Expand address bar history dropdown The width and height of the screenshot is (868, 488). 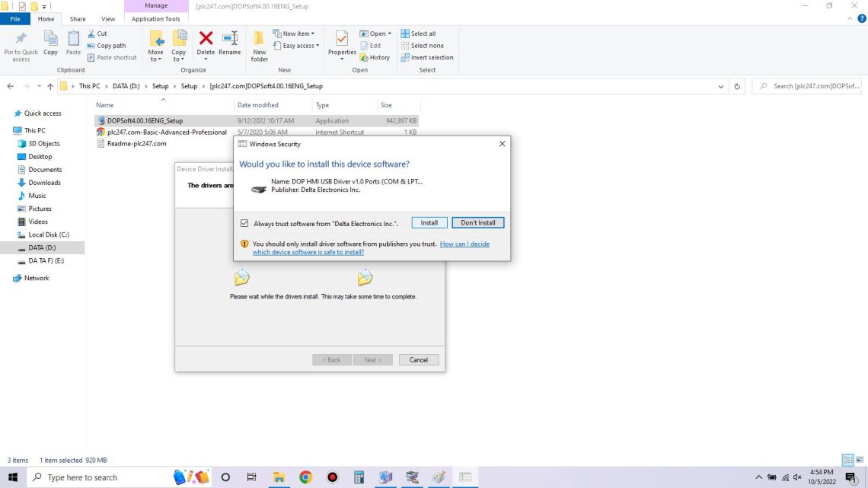click(720, 86)
